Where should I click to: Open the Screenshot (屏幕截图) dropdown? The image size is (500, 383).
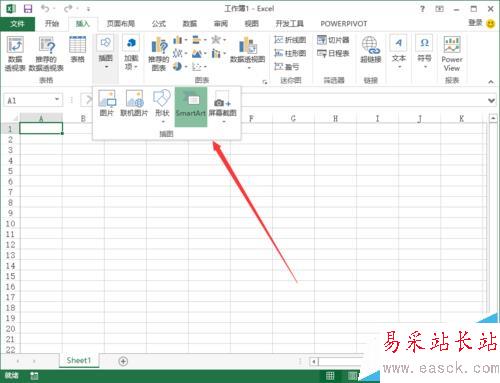click(223, 107)
